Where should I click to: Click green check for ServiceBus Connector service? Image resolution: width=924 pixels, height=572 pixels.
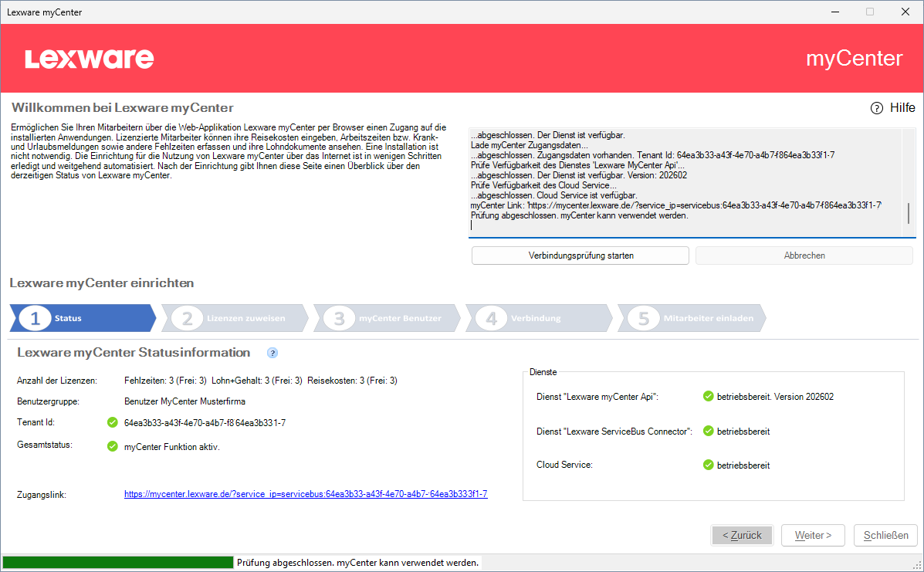point(708,431)
